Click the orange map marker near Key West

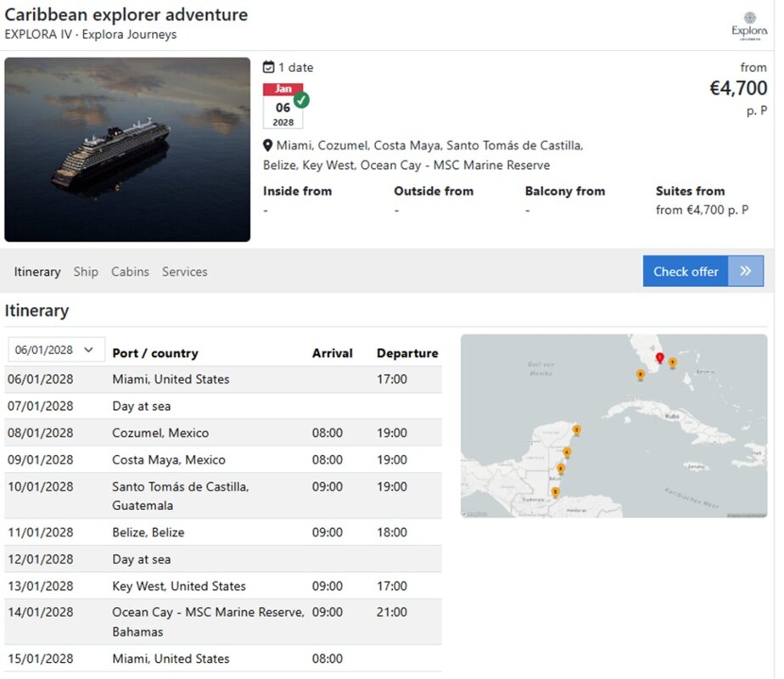[x=640, y=375]
